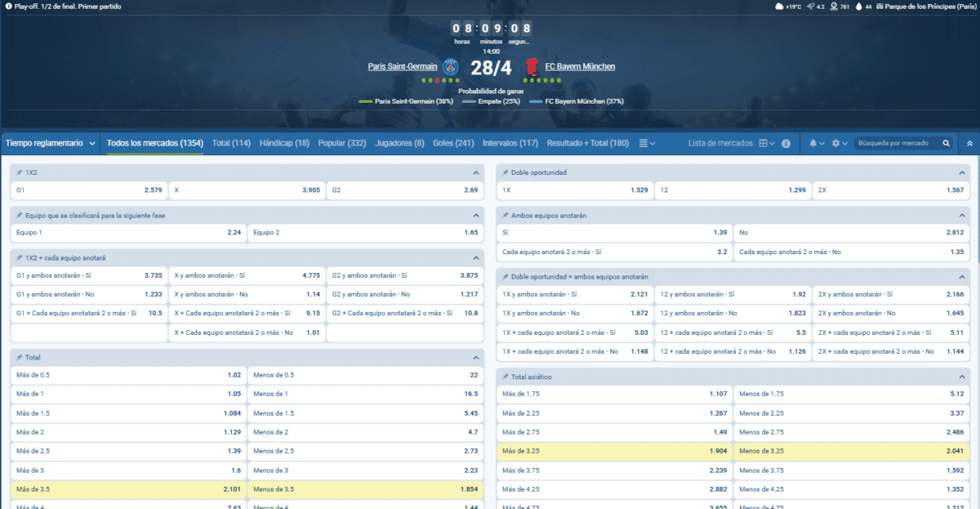This screenshot has width=980, height=509.
Task: Click the search magnifier icon
Action: (947, 143)
